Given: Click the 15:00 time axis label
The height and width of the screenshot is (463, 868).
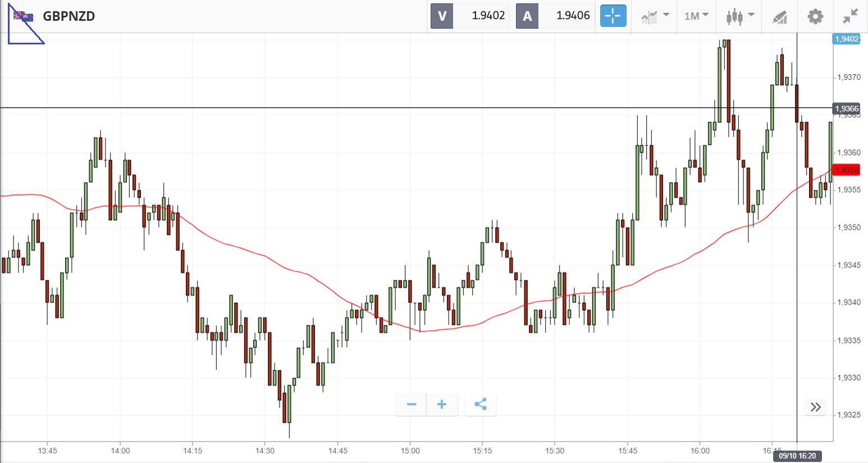Looking at the screenshot, I should tap(410, 451).
